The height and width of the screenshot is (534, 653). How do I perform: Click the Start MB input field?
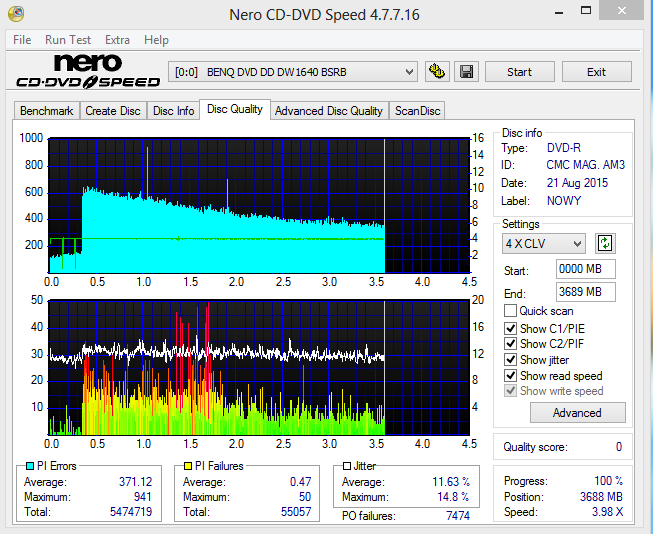[x=585, y=269]
